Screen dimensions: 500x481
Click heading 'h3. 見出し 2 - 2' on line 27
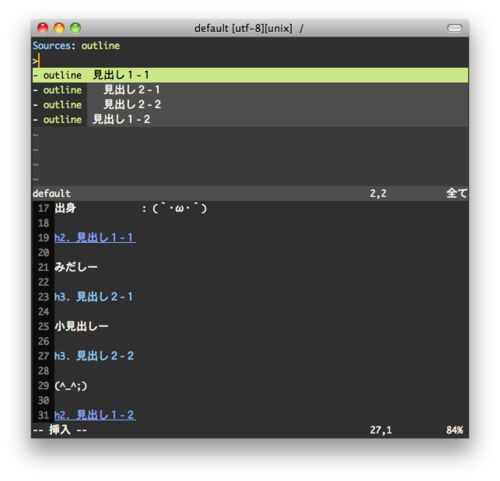pyautogui.click(x=94, y=356)
